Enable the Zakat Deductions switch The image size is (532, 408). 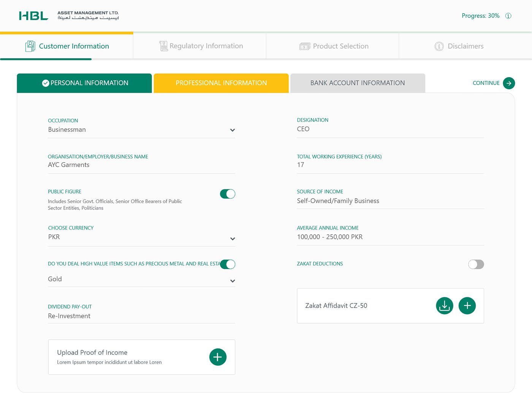click(476, 264)
